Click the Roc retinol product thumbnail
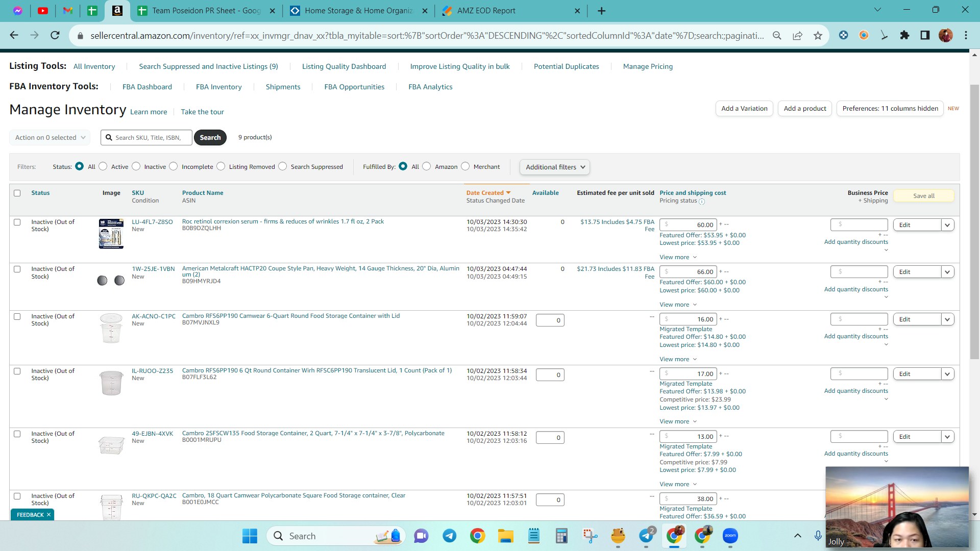Image resolution: width=980 pixels, height=551 pixels. [x=111, y=234]
